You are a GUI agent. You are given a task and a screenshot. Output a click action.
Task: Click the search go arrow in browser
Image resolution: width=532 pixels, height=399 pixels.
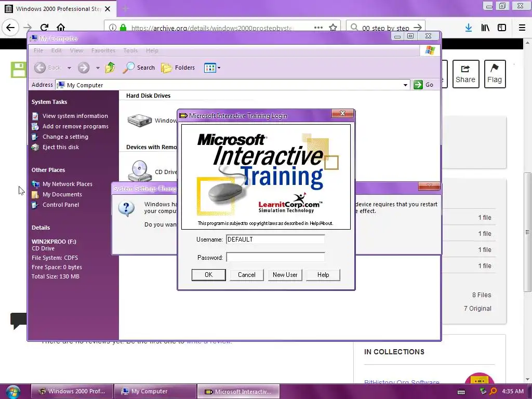(x=418, y=28)
